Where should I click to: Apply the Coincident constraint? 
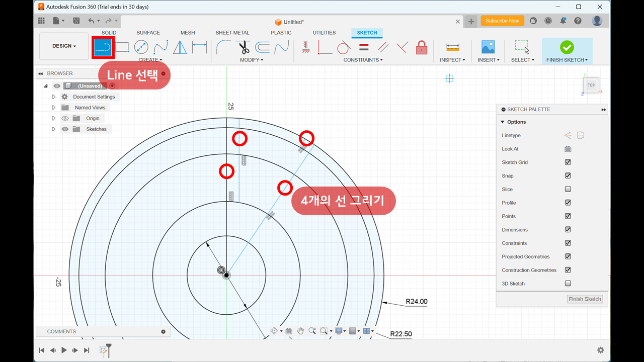tap(325, 47)
